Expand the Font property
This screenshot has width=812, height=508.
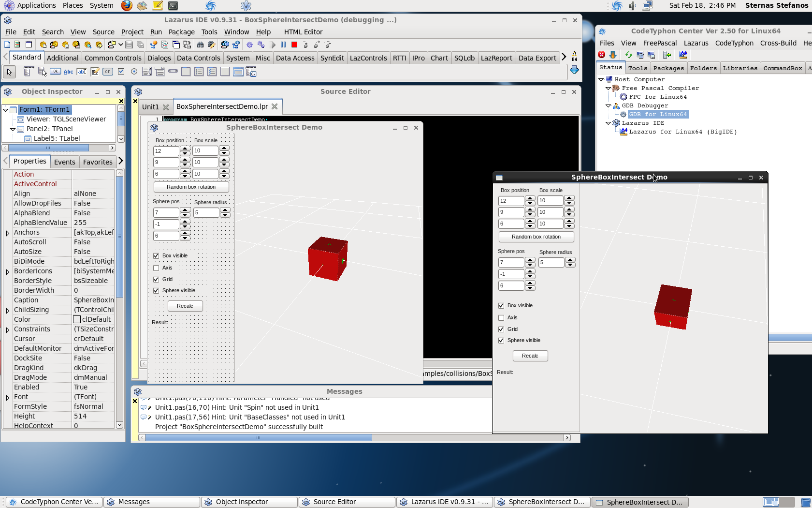pos(8,398)
